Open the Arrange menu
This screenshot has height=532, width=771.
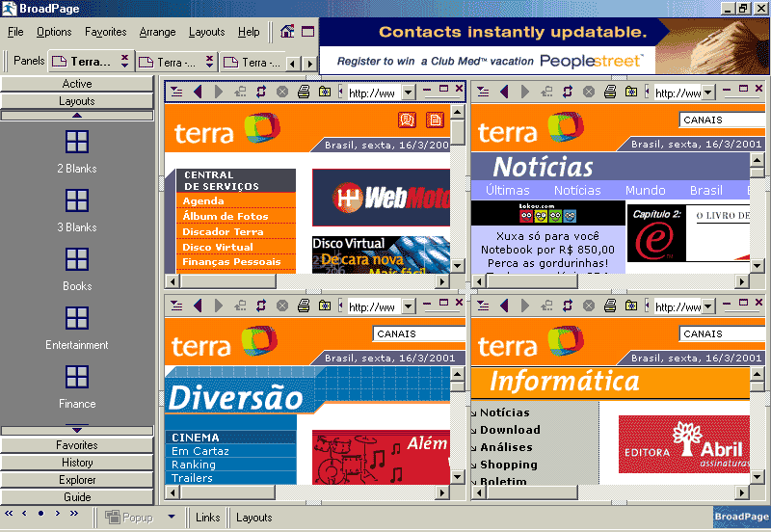tap(157, 32)
